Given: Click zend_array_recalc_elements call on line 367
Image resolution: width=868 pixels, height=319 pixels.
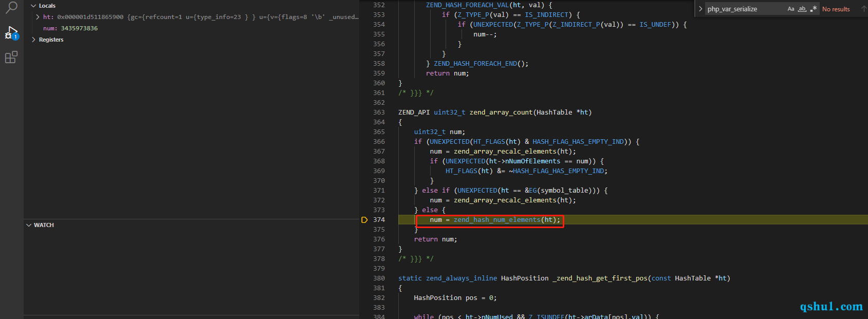Looking at the screenshot, I should tap(505, 152).
